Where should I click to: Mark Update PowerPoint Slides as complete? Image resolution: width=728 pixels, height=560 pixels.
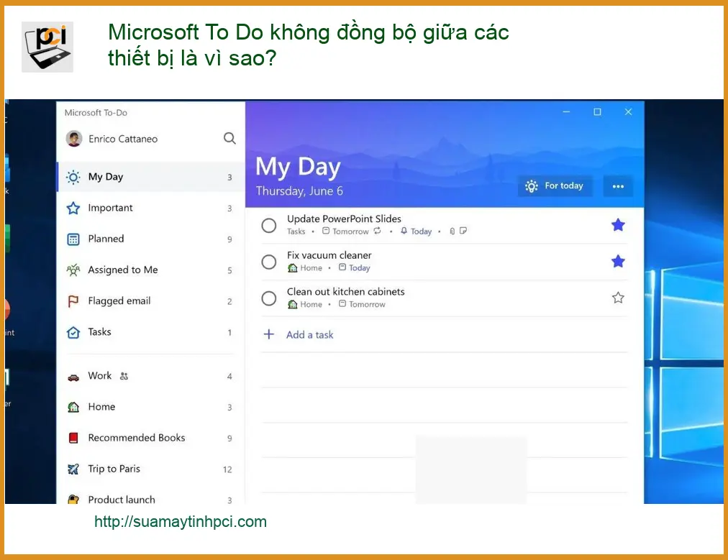(x=269, y=226)
